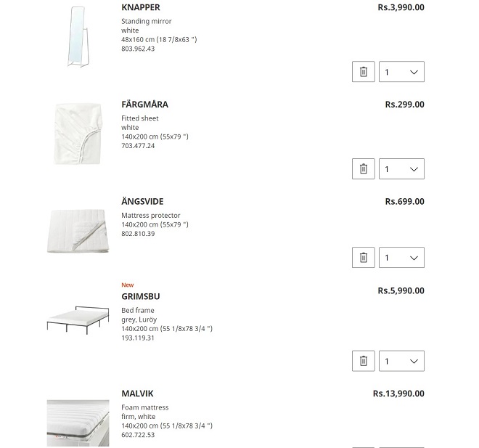Remove FÄRGMÅRA fitted sheet using trash icon

(x=363, y=169)
